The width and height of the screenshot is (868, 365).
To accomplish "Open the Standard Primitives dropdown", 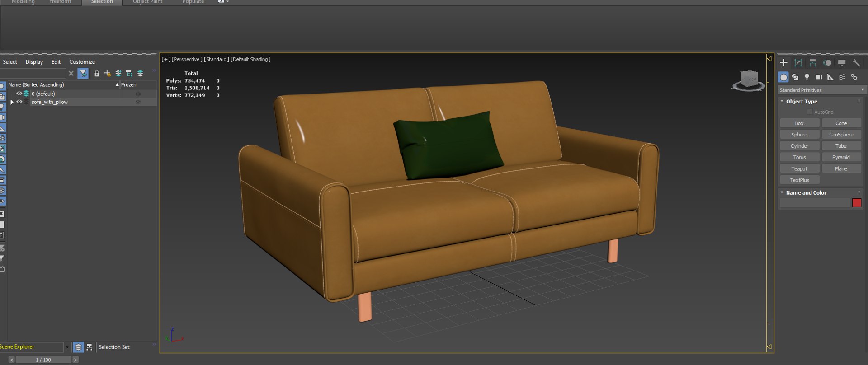I will [x=821, y=90].
